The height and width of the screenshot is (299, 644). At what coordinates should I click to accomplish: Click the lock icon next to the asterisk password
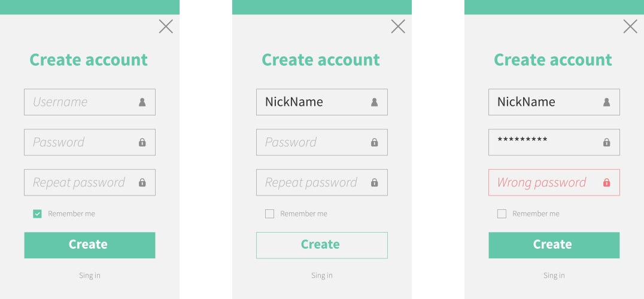click(x=606, y=142)
